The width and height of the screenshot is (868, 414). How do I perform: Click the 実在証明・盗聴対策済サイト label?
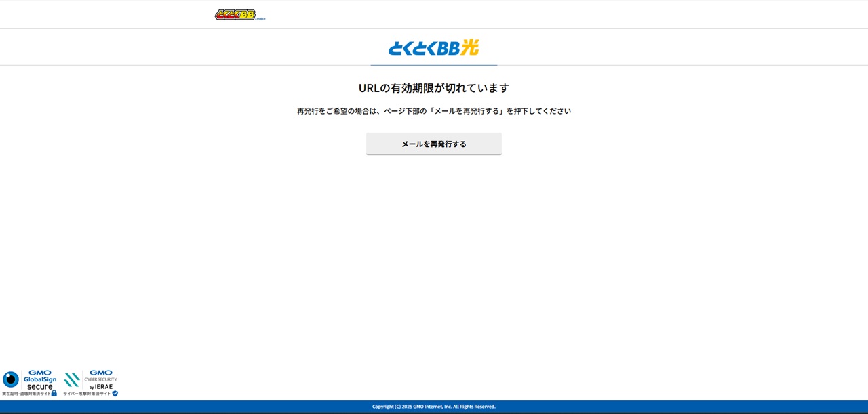25,393
